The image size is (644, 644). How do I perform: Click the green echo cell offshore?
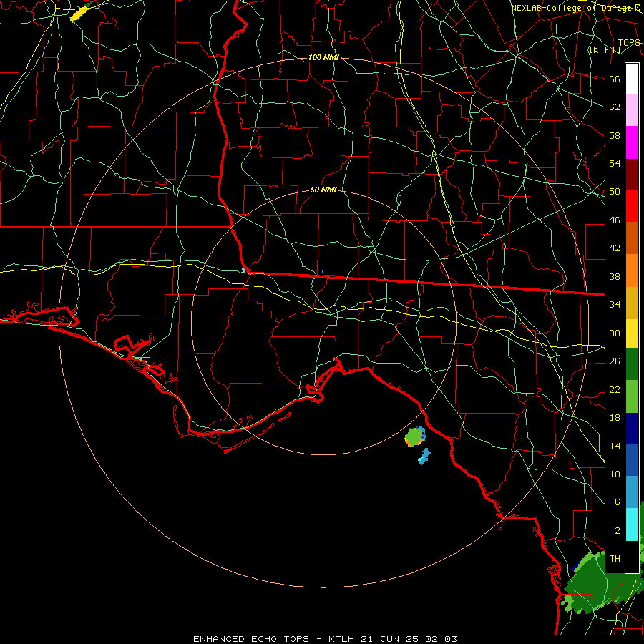pos(414,436)
